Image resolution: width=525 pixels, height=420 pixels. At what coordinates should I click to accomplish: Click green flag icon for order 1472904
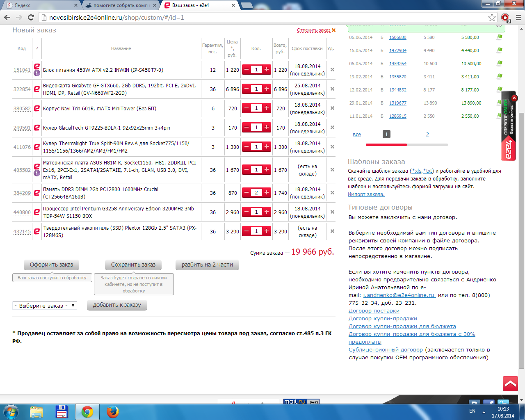tap(499, 50)
